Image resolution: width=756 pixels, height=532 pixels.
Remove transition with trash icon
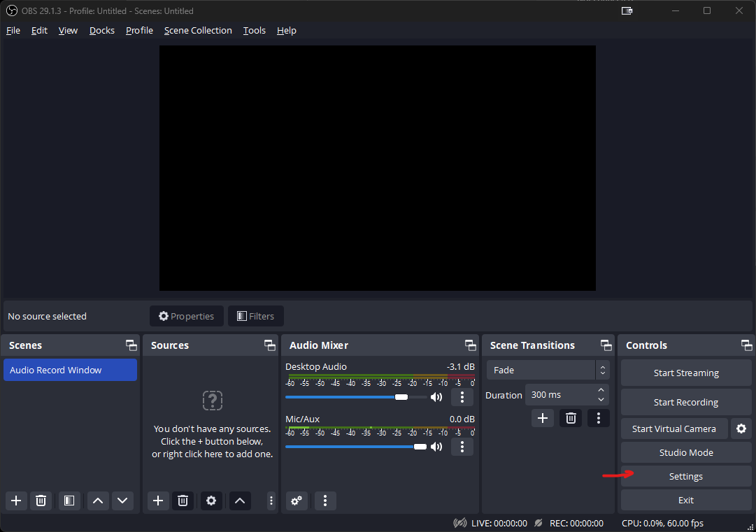(x=571, y=418)
